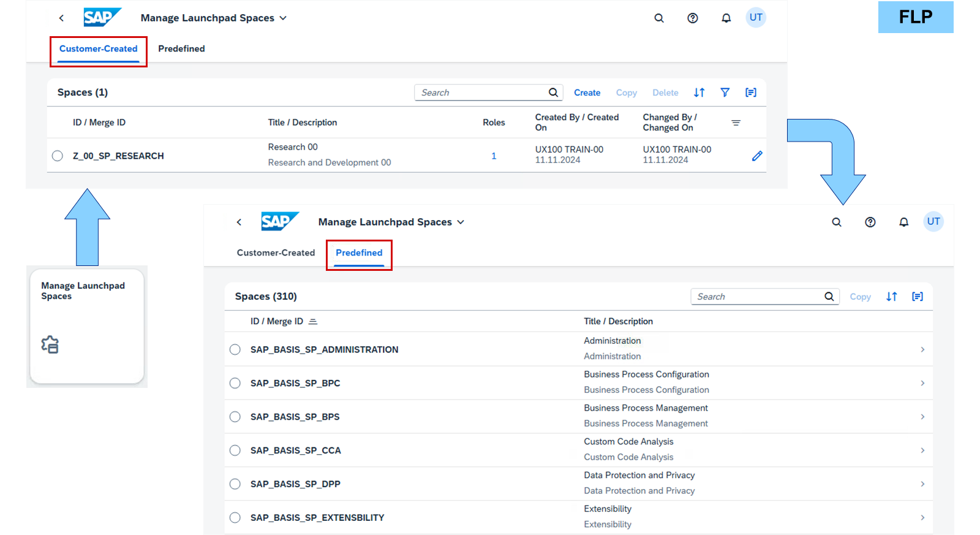Screen dimensions: 980x535
Task: Open Business Process Management row chevron
Action: click(922, 417)
